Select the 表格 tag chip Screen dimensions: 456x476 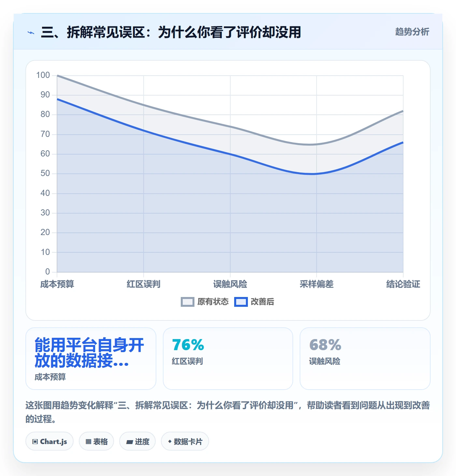point(96,441)
